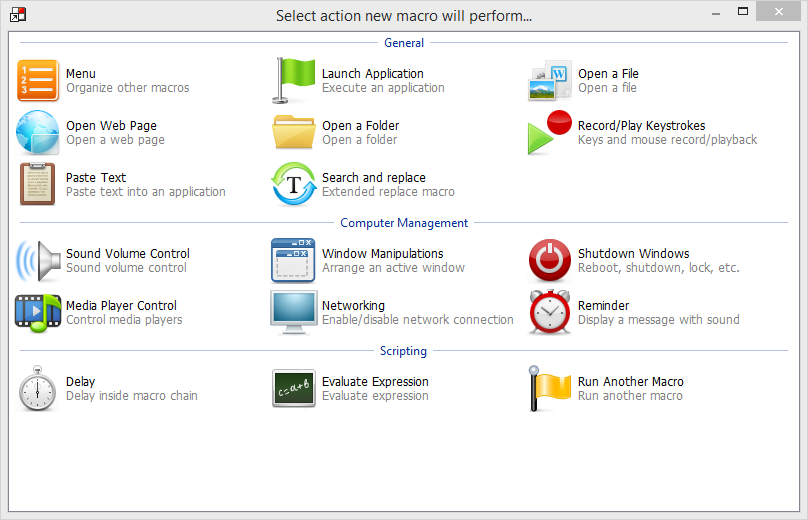Click the orange Menu list icon
808x520 pixels.
click(x=37, y=80)
